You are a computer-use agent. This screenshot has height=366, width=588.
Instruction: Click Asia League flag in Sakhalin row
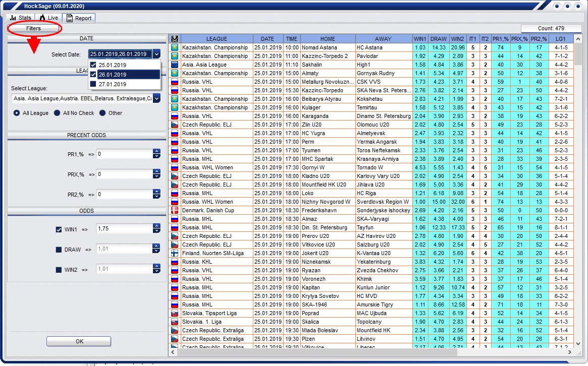[x=174, y=65]
